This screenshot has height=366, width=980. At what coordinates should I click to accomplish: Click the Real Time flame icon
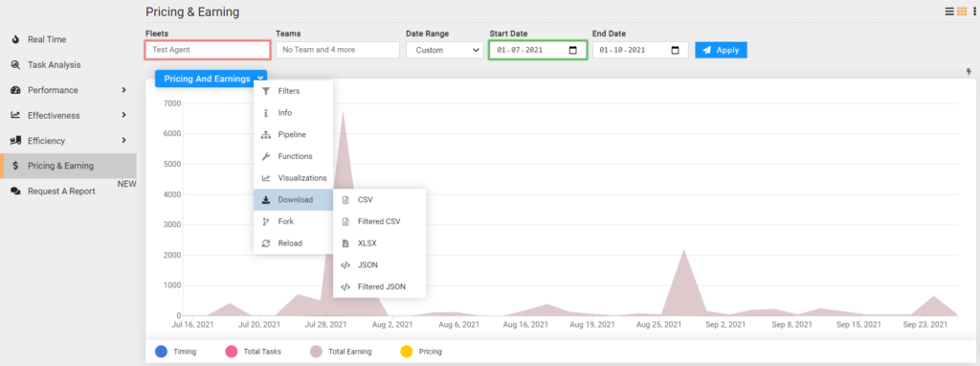click(15, 39)
